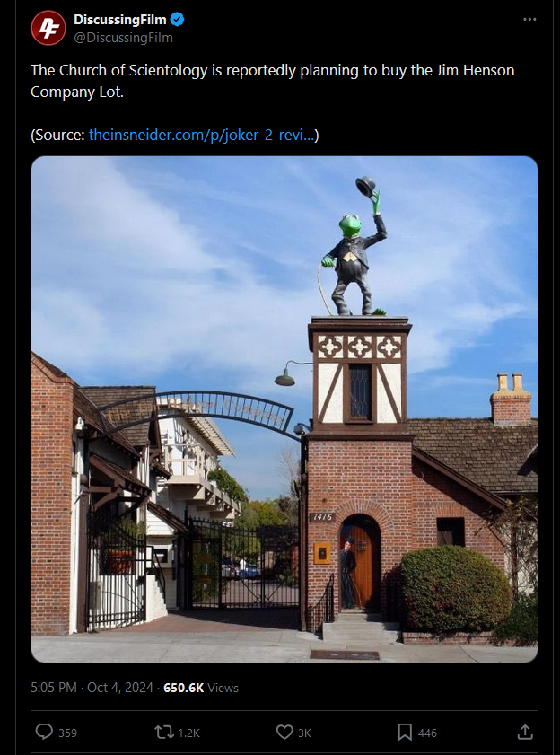Click the 1.2K reposts count
This screenshot has height=755, width=560.
pyautogui.click(x=188, y=733)
